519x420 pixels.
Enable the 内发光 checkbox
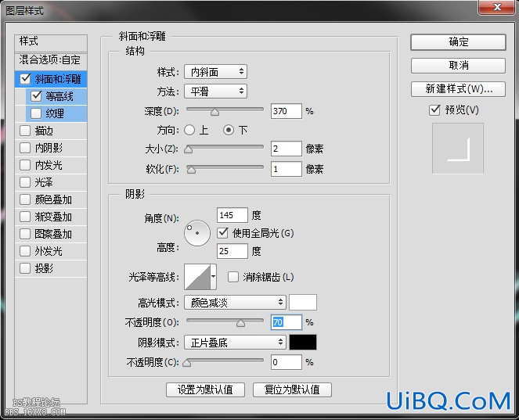[x=25, y=165]
